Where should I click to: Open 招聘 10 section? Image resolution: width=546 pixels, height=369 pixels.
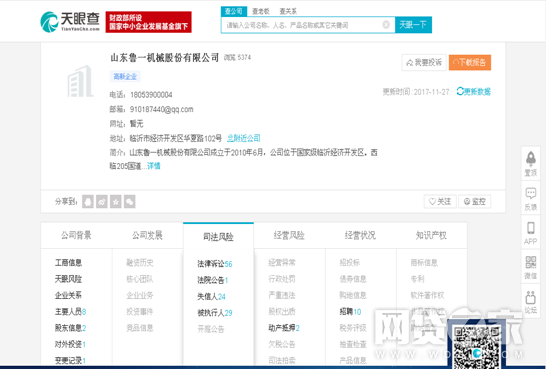coord(350,312)
